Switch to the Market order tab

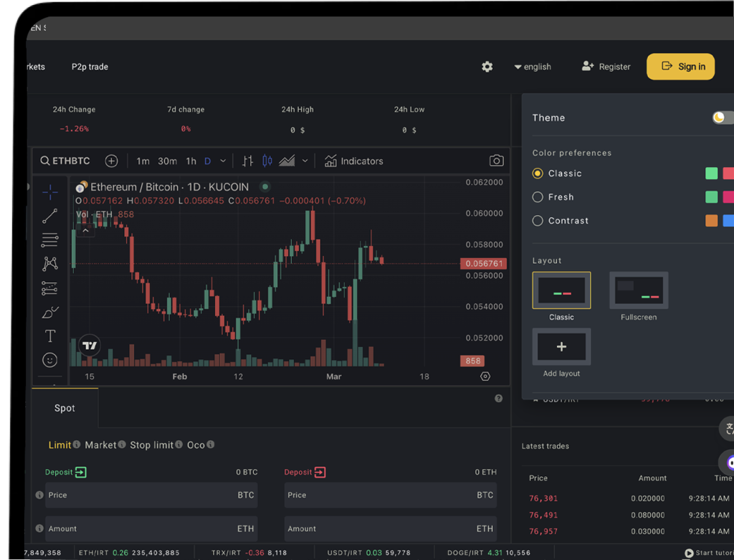pyautogui.click(x=100, y=445)
